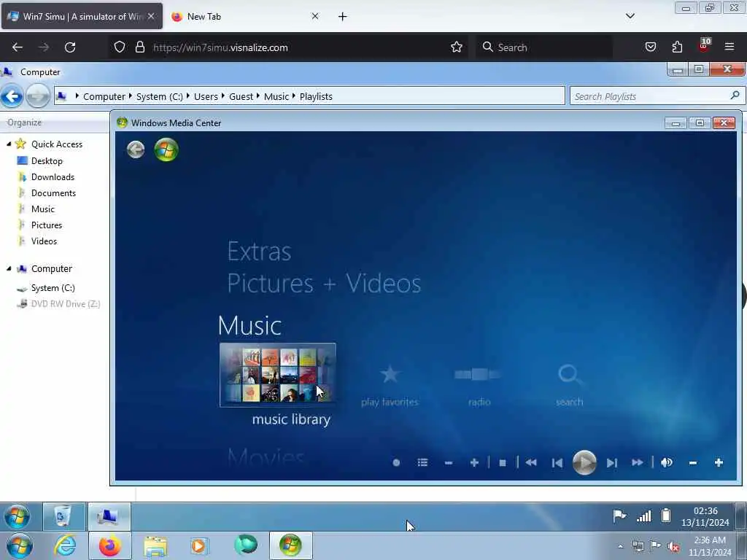Click the Media Center back arrow
Image resolution: width=747 pixels, height=560 pixels.
[x=136, y=149]
